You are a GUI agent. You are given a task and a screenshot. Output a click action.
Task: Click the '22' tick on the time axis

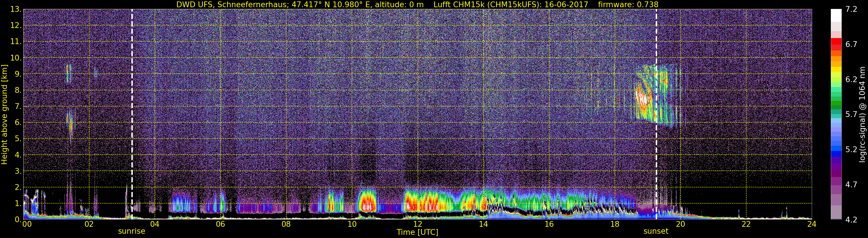[x=746, y=225]
